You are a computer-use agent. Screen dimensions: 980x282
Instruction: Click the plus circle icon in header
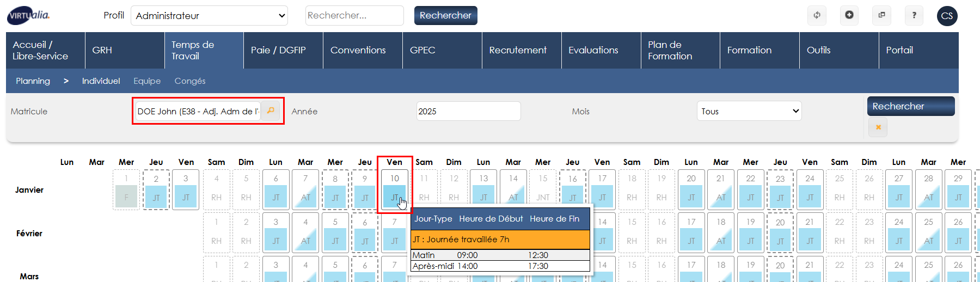click(849, 15)
